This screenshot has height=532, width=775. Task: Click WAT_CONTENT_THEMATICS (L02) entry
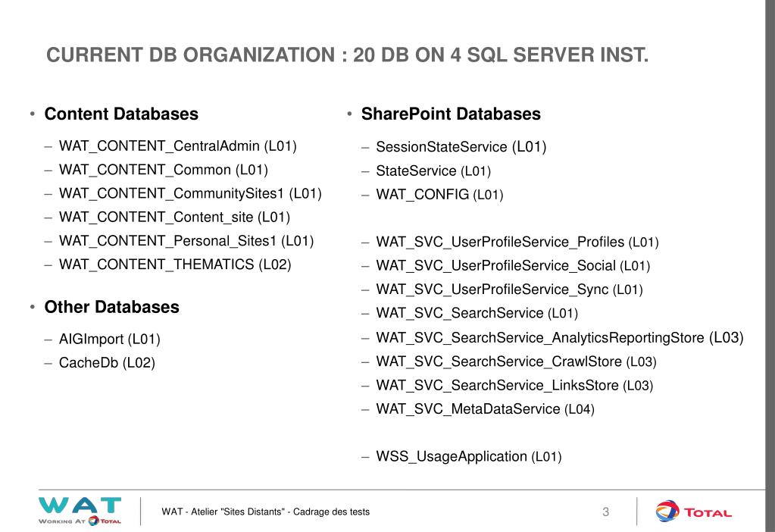tap(175, 265)
